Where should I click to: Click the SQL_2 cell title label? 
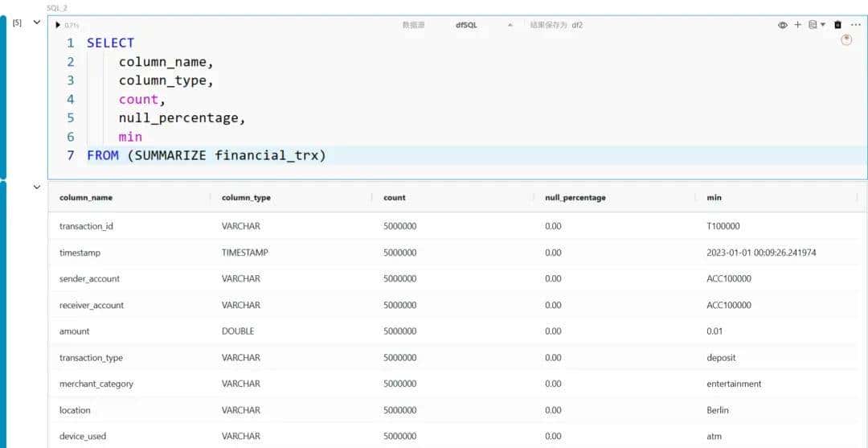tap(57, 7)
